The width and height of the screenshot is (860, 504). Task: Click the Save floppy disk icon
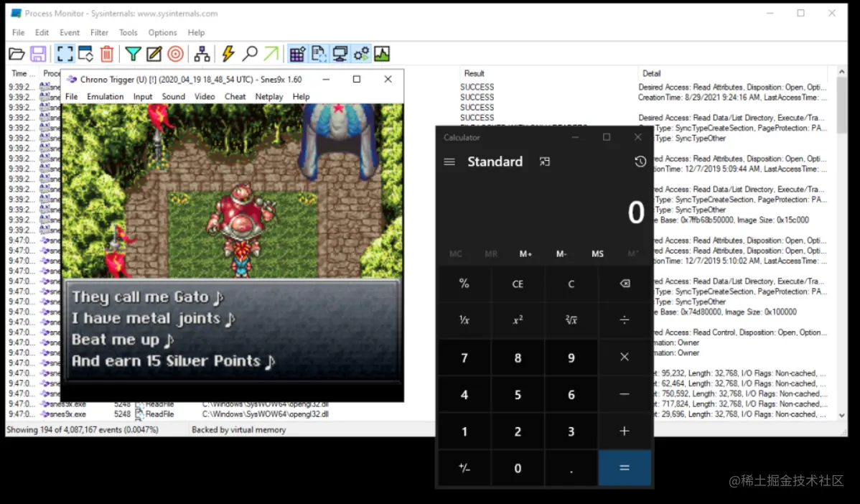pos(38,54)
